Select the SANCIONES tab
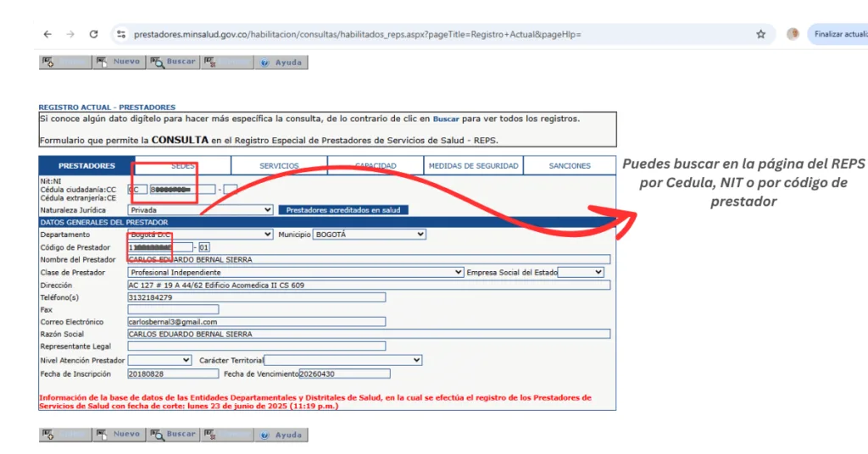Screen dimensions: 868x454 click(570, 166)
